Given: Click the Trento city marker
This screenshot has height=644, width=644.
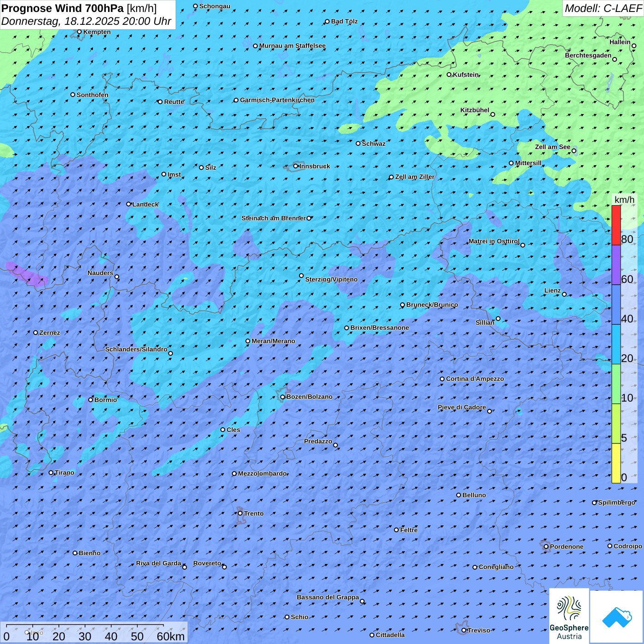Looking at the screenshot, I should coord(240,513).
